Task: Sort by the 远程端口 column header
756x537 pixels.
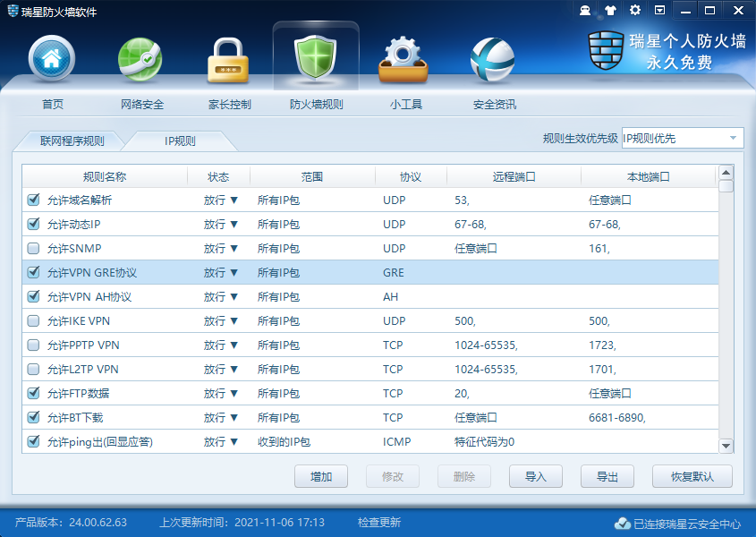Action: (x=514, y=176)
